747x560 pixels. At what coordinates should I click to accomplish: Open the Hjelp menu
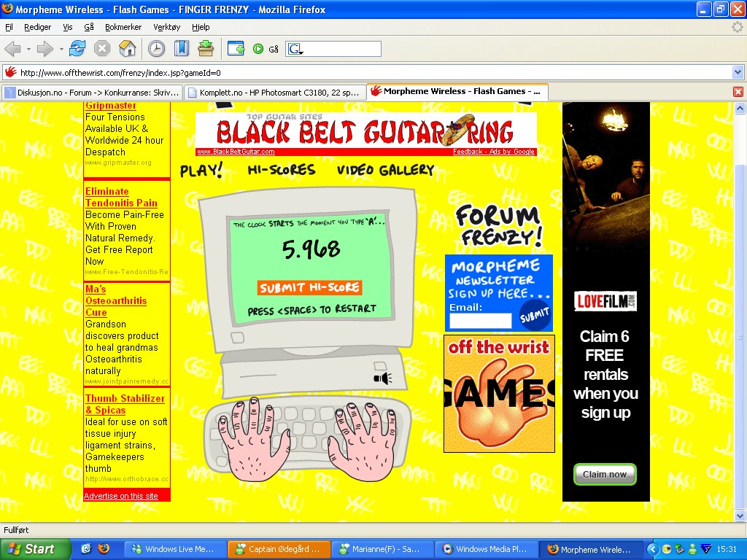(201, 27)
